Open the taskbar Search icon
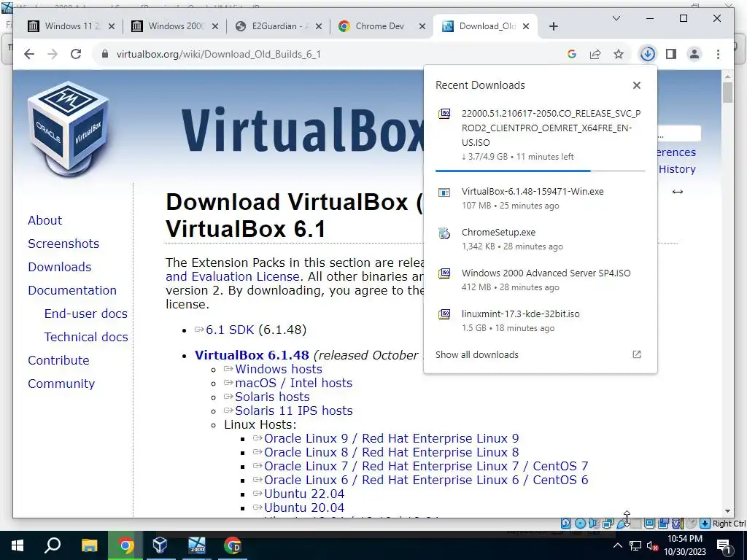Viewport: 747px width, 560px height. click(53, 545)
